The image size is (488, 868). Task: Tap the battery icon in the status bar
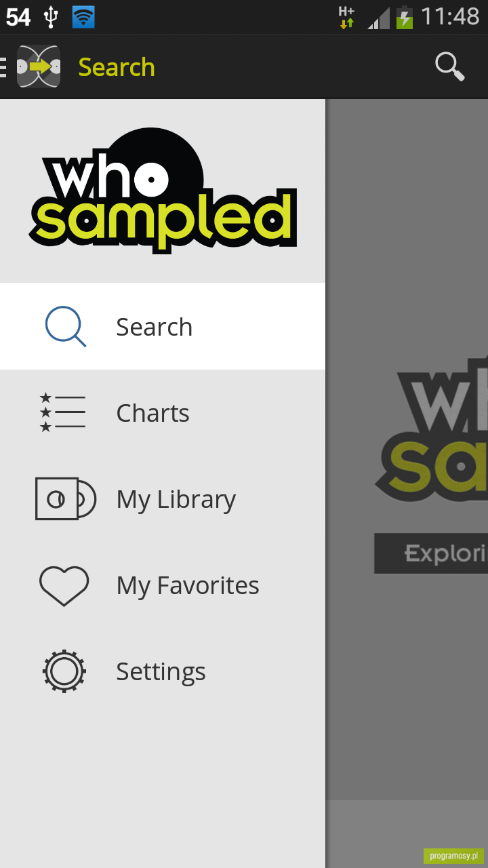[405, 17]
